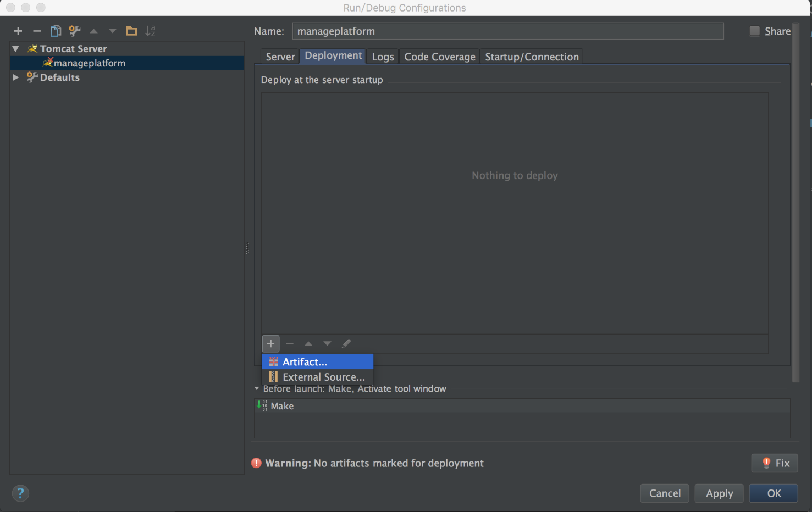This screenshot has width=812, height=512.
Task: Open the Logs tab
Action: click(383, 57)
